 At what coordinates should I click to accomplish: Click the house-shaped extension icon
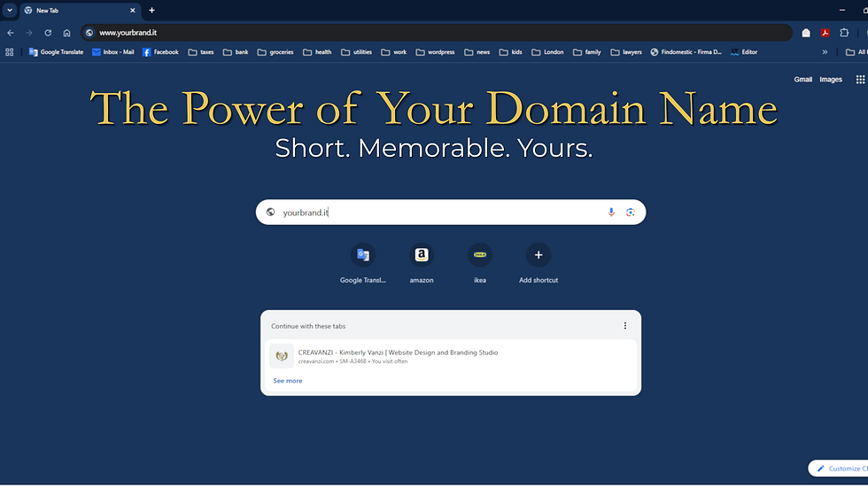806,33
